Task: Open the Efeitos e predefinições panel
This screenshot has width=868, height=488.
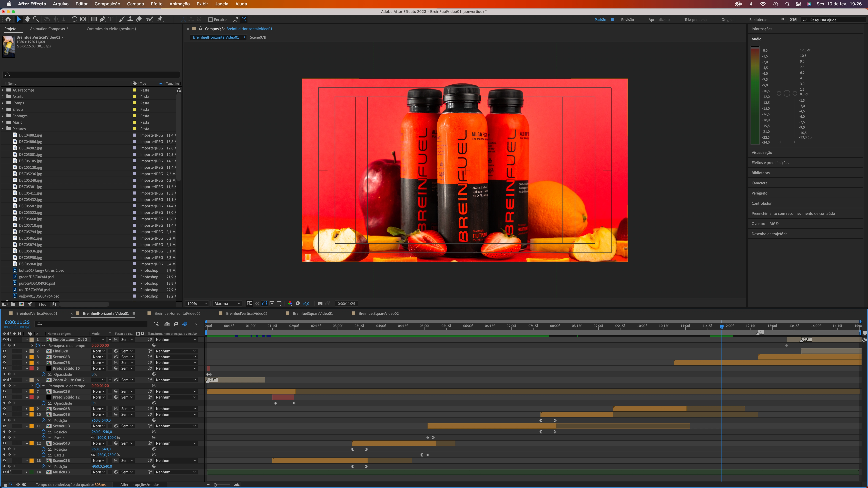Action: pyautogui.click(x=770, y=163)
